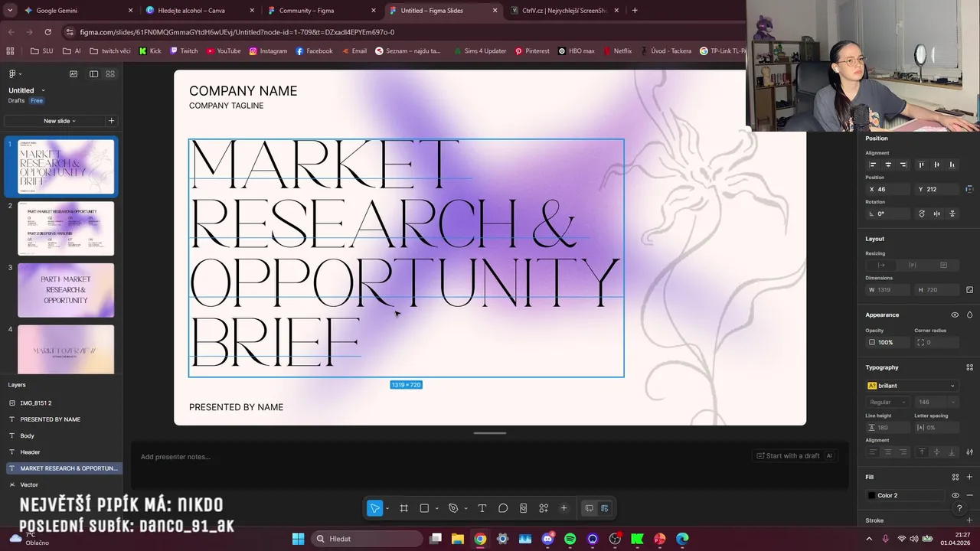Open the Regular font weight dropdown
The height and width of the screenshot is (551, 980).
pyautogui.click(x=887, y=402)
